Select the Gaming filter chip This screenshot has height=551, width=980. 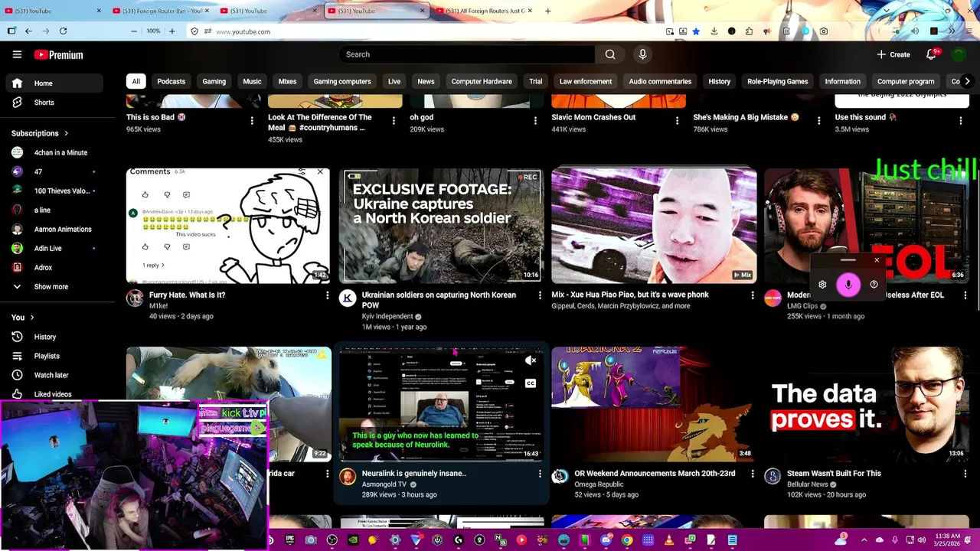(214, 81)
